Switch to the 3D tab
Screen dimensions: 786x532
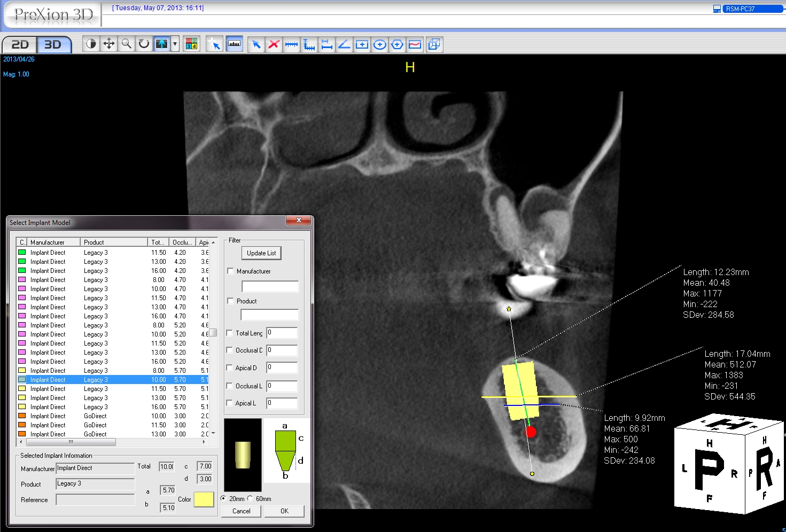(53, 44)
